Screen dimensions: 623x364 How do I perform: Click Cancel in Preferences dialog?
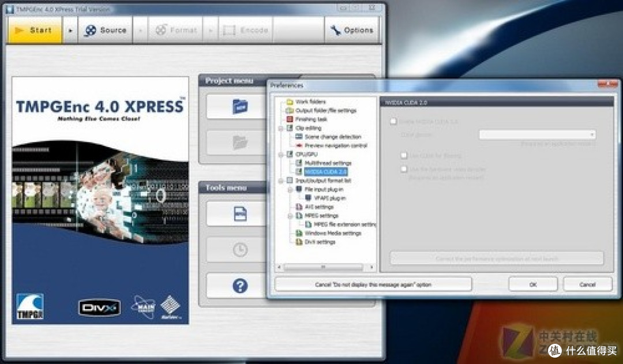pos(587,284)
